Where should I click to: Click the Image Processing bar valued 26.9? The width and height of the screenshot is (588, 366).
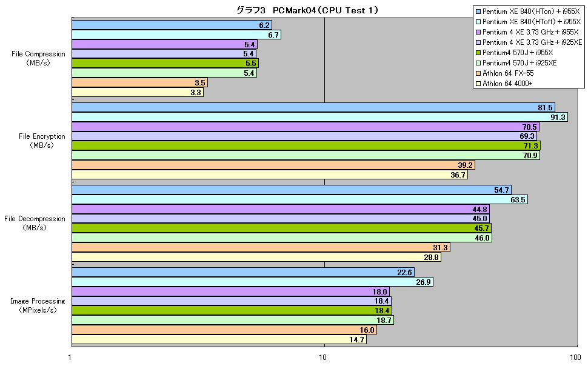click(252, 282)
